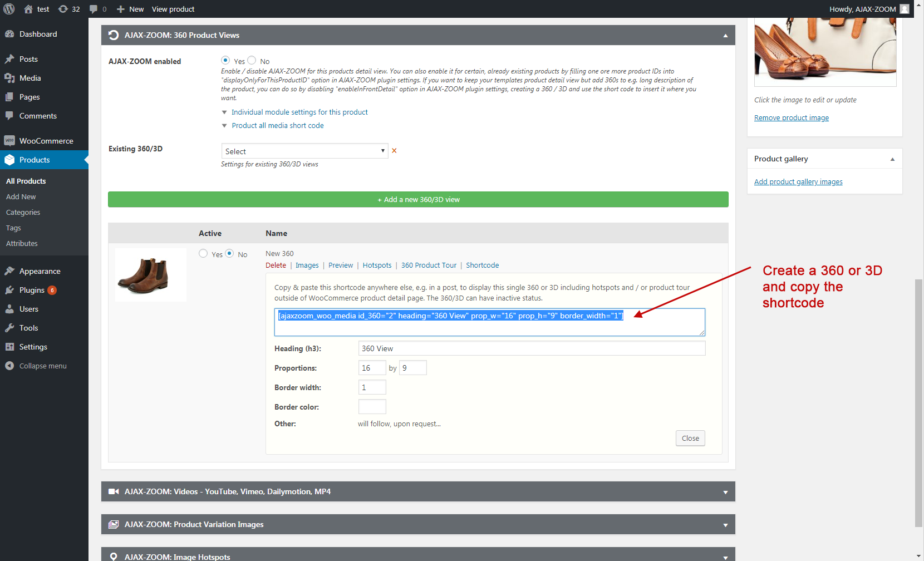
Task: Open the Preview link for New 360
Action: pos(341,265)
